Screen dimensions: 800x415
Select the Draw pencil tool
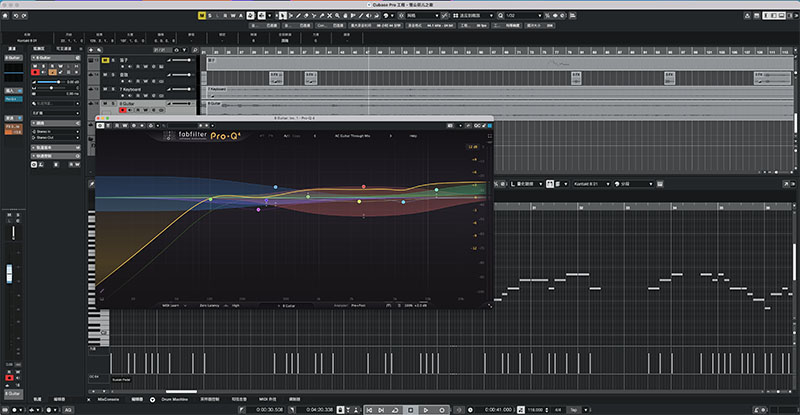(298, 15)
